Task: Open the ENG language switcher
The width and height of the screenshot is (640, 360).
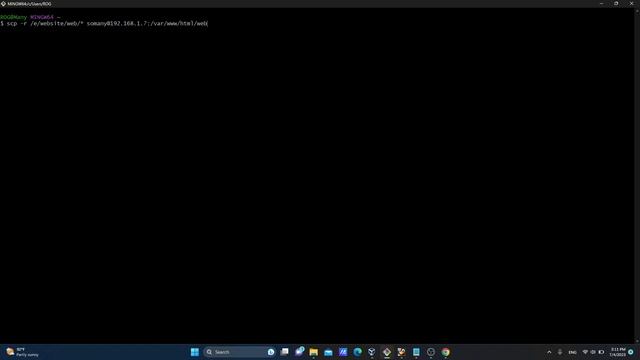Action: (x=572, y=352)
